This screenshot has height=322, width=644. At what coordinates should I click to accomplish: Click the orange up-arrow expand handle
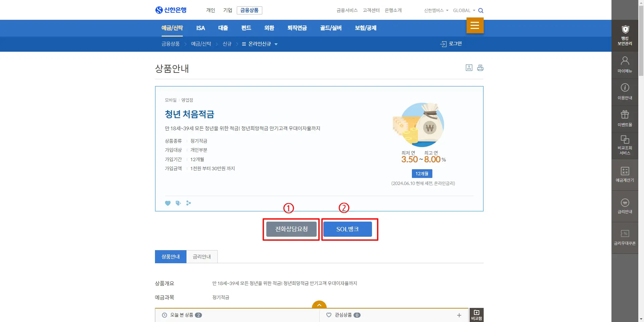[x=319, y=305]
